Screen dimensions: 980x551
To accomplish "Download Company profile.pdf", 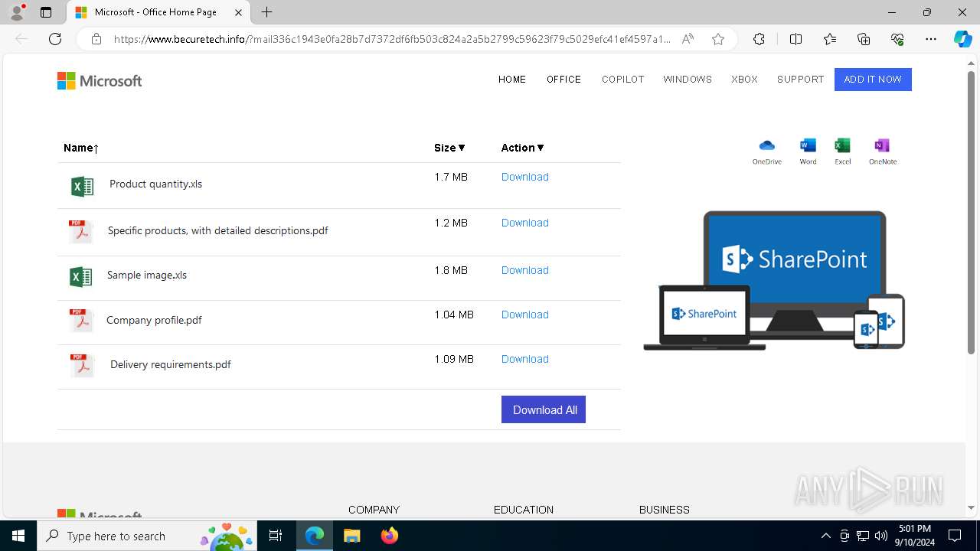I will point(525,315).
